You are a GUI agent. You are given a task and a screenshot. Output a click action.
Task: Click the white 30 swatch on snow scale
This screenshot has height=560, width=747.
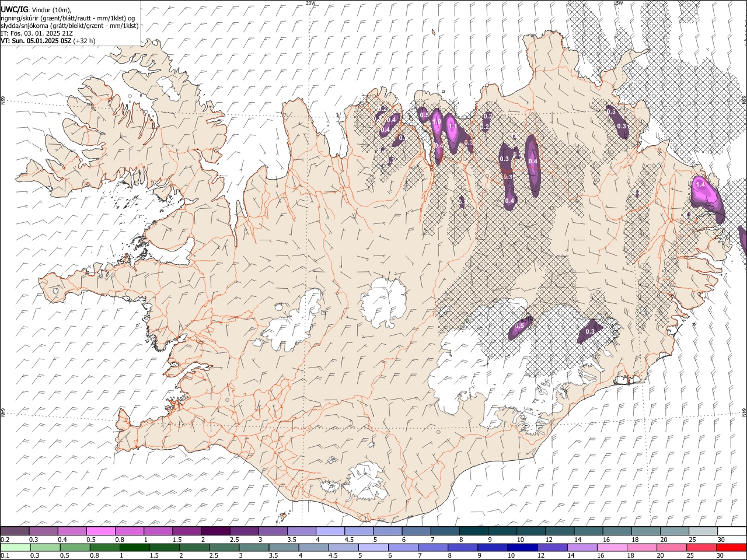coord(732,531)
